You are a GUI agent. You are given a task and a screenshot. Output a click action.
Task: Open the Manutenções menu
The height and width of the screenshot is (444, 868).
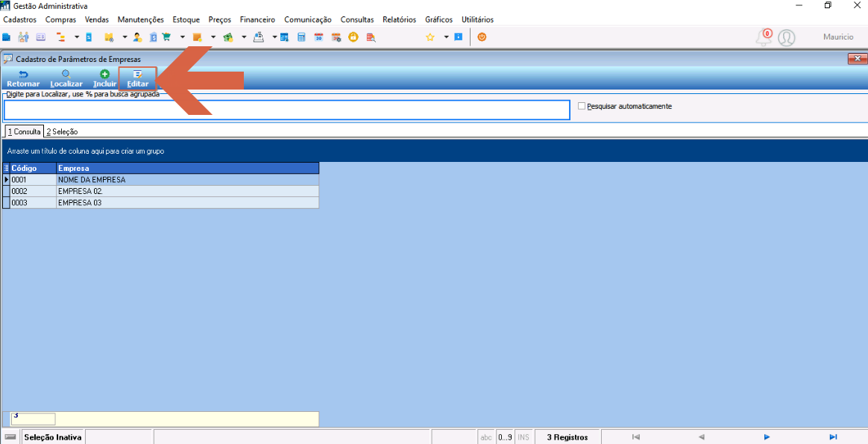pyautogui.click(x=141, y=19)
